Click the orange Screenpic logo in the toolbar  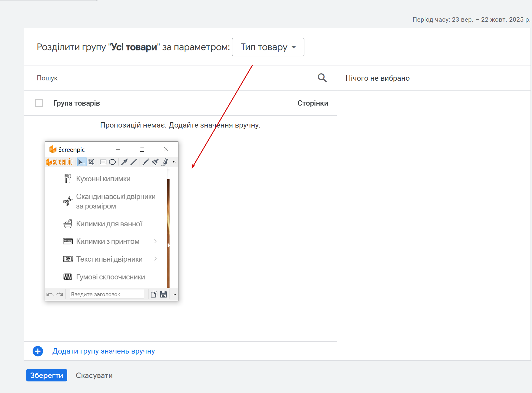59,162
